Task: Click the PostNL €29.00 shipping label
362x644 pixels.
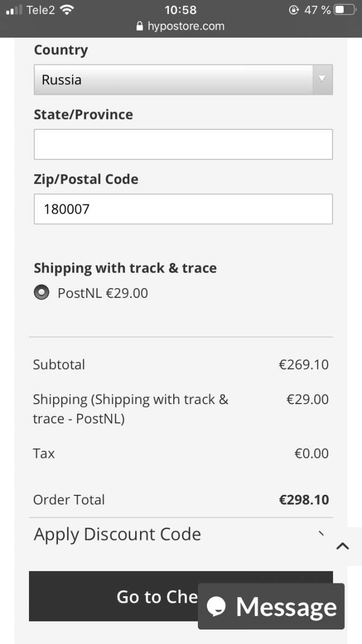Action: pyautogui.click(x=103, y=293)
